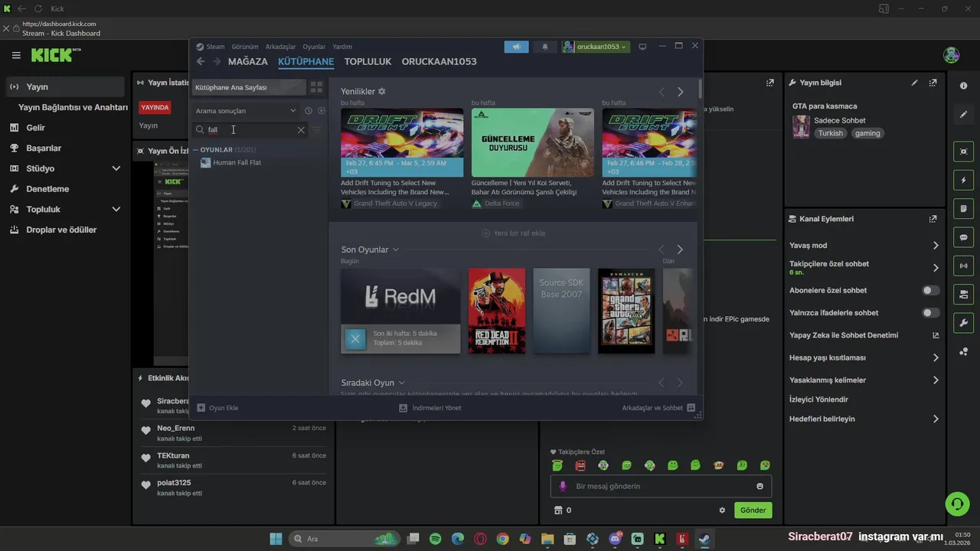Viewport: 980px width, 551px height.
Task: Click in the library search box
Action: click(x=250, y=130)
